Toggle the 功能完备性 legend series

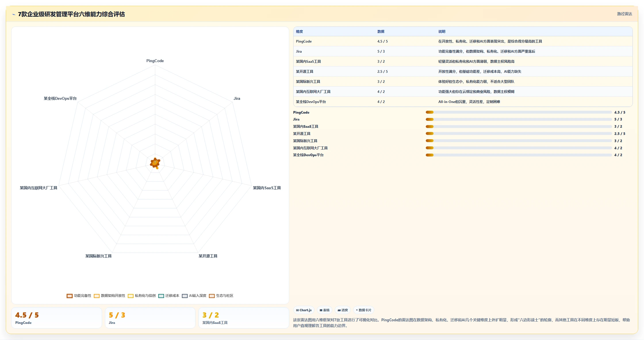(79, 296)
